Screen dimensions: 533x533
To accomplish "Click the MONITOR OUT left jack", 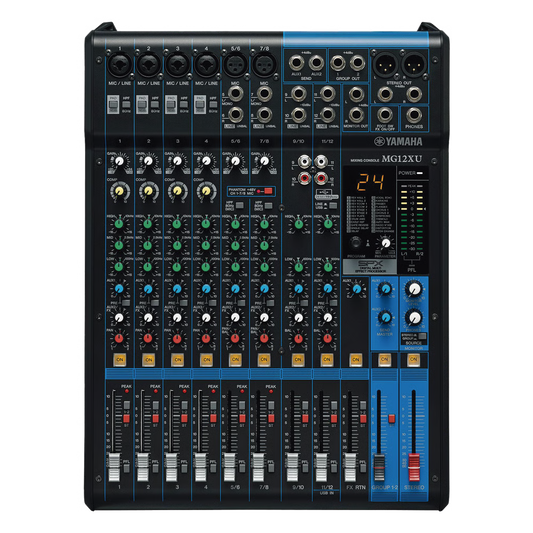I will tap(356, 94).
